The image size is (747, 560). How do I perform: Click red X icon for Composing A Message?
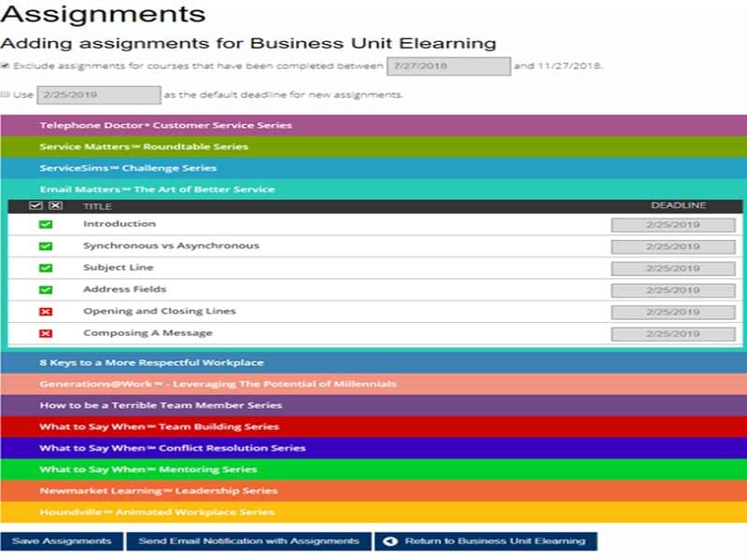pos(46,333)
